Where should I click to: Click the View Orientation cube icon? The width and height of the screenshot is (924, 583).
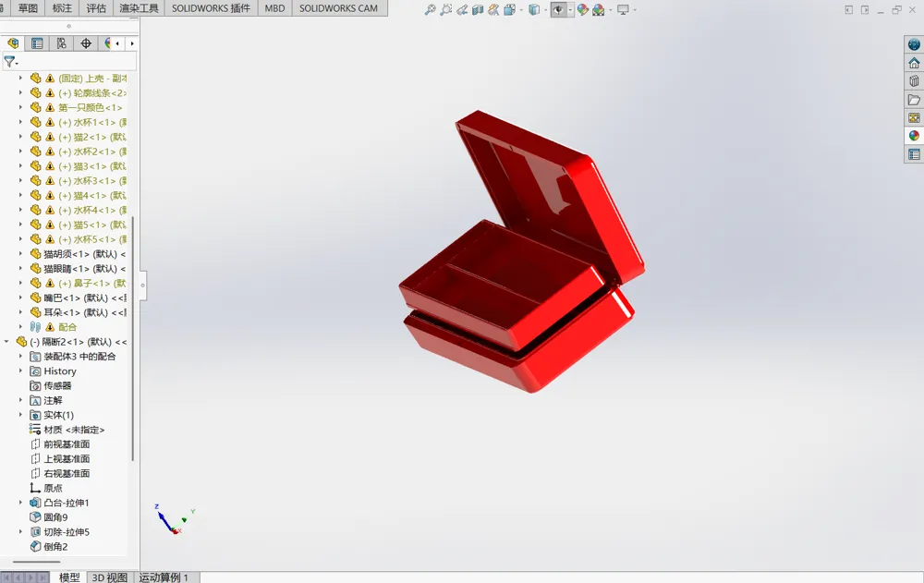click(x=510, y=9)
